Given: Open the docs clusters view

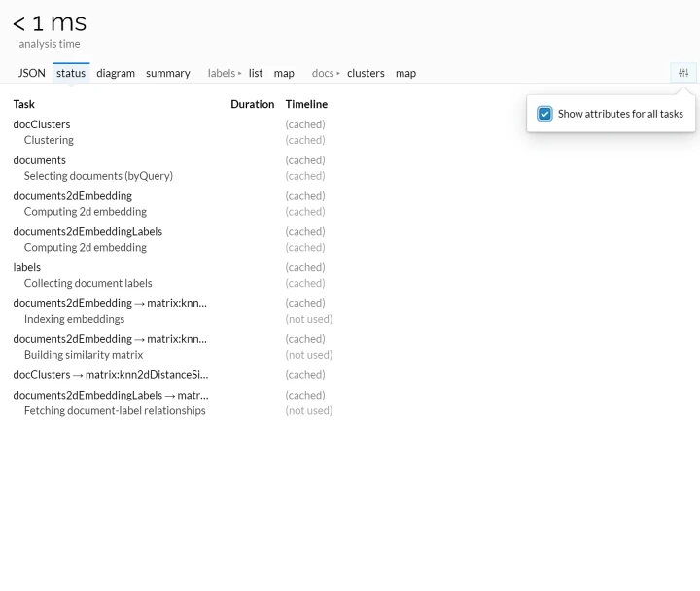Looking at the screenshot, I should pyautogui.click(x=366, y=73).
